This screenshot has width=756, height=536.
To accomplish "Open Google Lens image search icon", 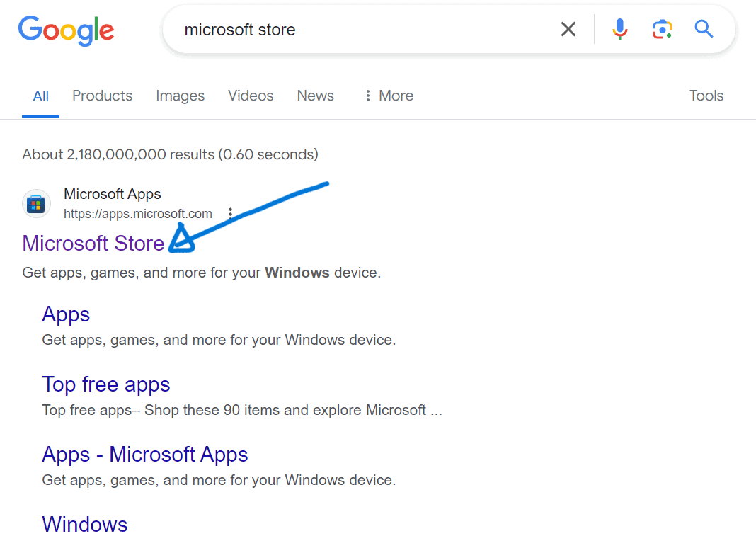I will 662,29.
